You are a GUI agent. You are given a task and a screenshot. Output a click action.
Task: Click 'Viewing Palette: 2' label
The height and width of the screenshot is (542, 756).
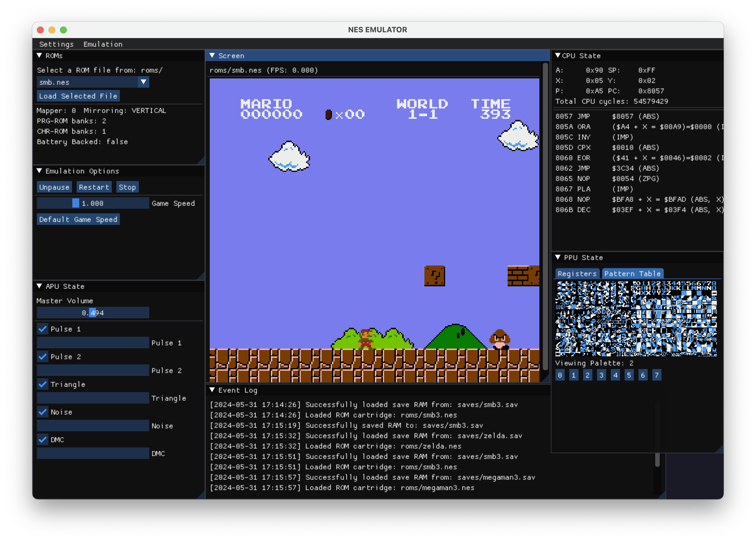tap(594, 363)
